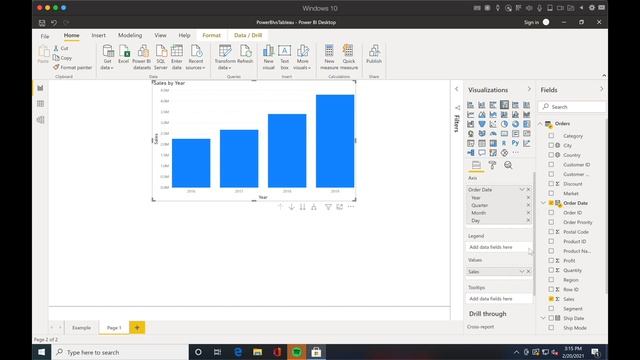Select the pie chart visualization
640x360 pixels.
504,124
